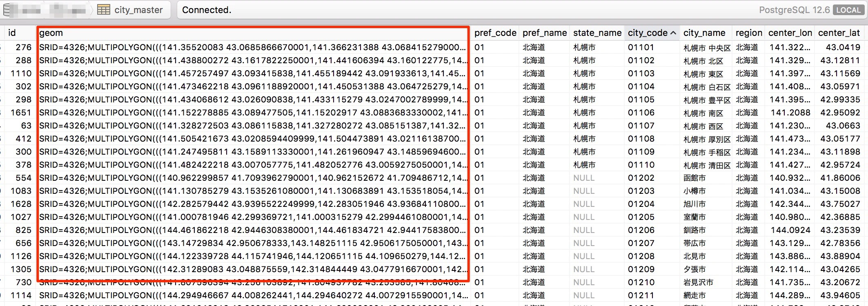
Task: Sort by the id column header
Action: [12, 33]
